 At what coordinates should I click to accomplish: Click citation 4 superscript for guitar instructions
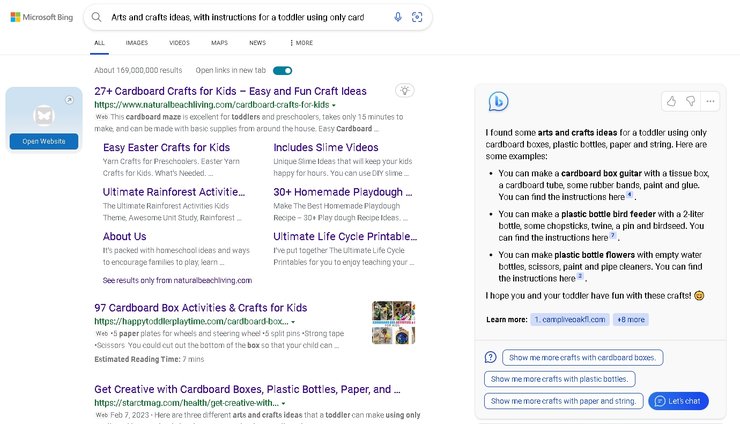pyautogui.click(x=630, y=195)
